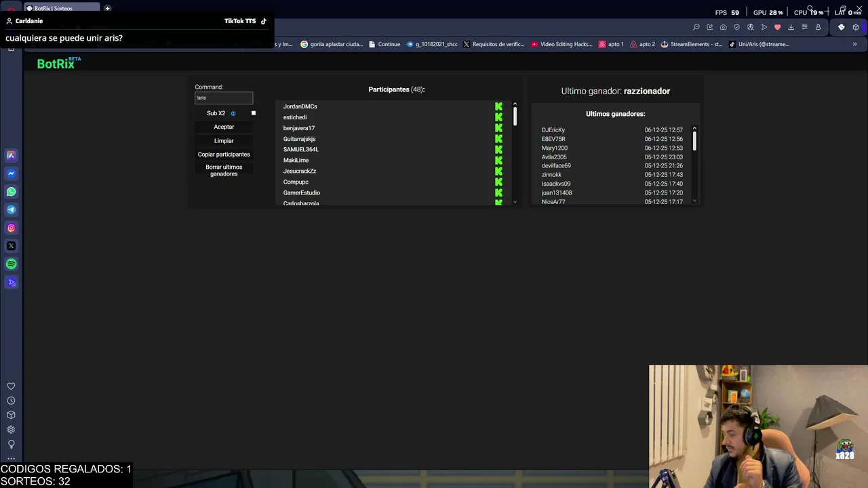Screen dimensions: 868x488
Task: Click the Kick icon beside JordanDMCs
Action: click(498, 106)
